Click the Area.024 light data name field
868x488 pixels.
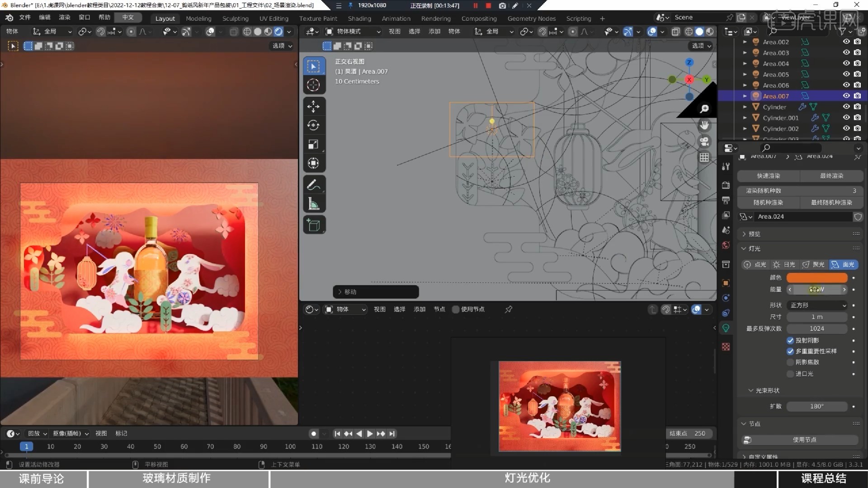(803, 216)
